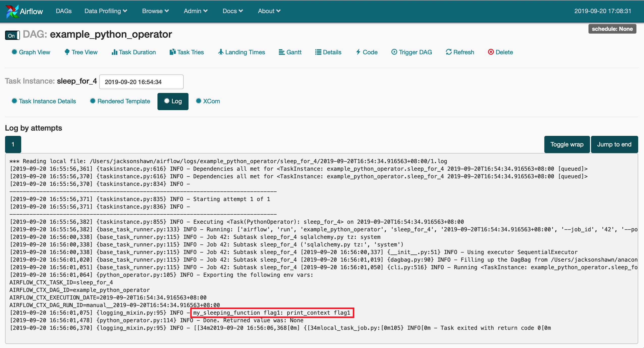Screen dimensions: 644x348
Task: Expand the Browse menu dropdown
Action: coord(155,11)
